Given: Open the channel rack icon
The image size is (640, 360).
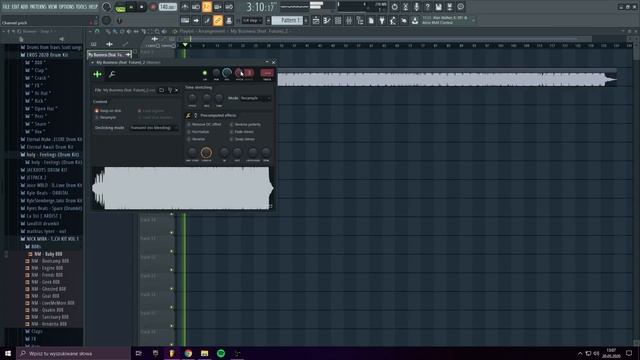Looking at the screenshot, I should pos(338,20).
